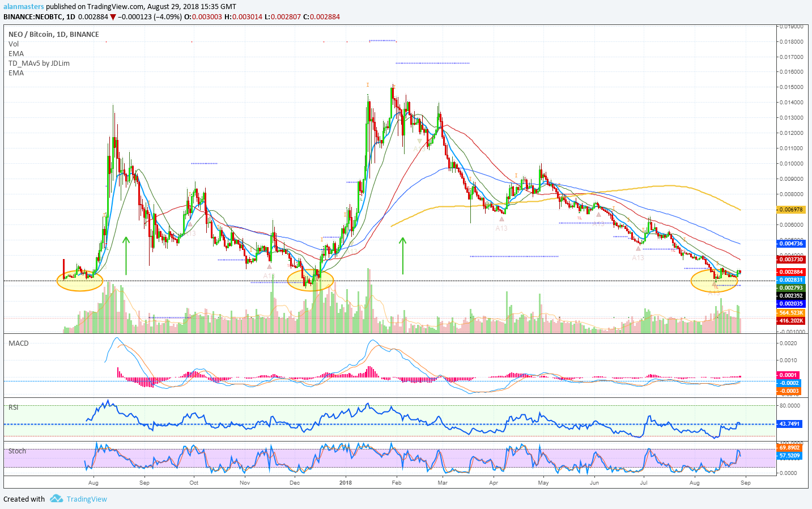Click the orange 564.523K volume tag
Screen dimensions: 812x509
(x=790, y=313)
